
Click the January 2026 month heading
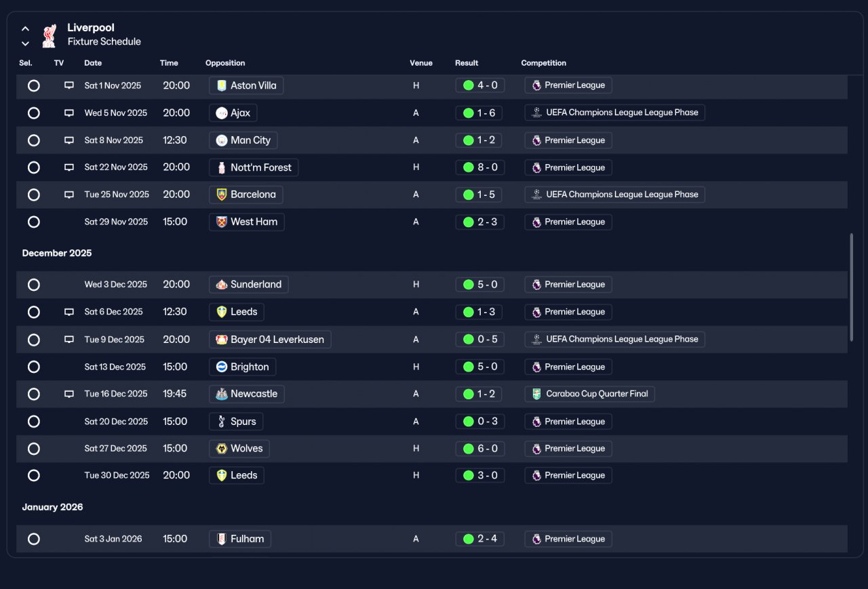[52, 507]
